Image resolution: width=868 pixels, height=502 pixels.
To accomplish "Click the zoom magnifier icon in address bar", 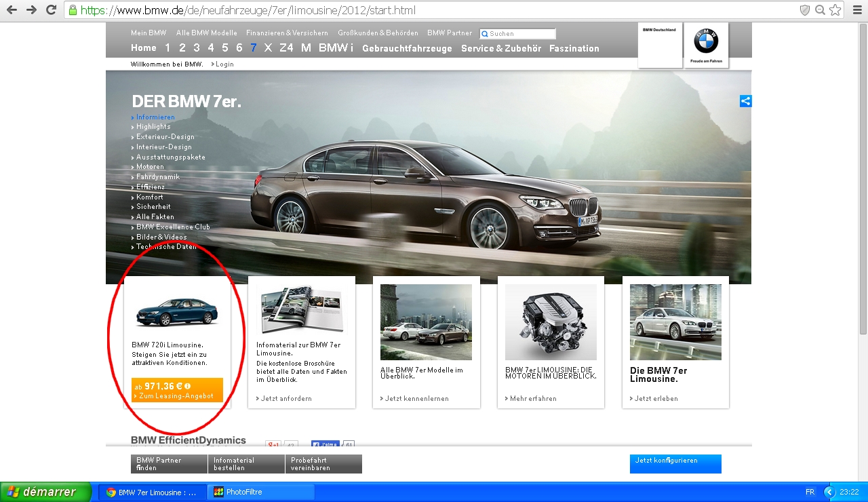I will pos(820,10).
